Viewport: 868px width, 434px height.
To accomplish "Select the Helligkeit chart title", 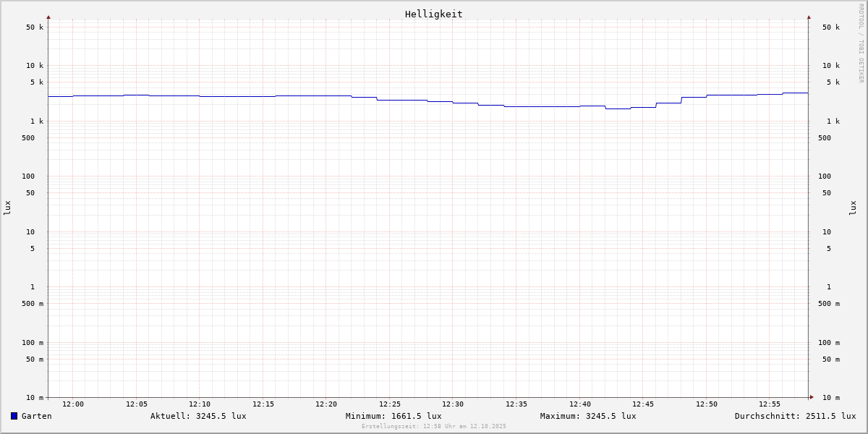I will (x=433, y=14).
